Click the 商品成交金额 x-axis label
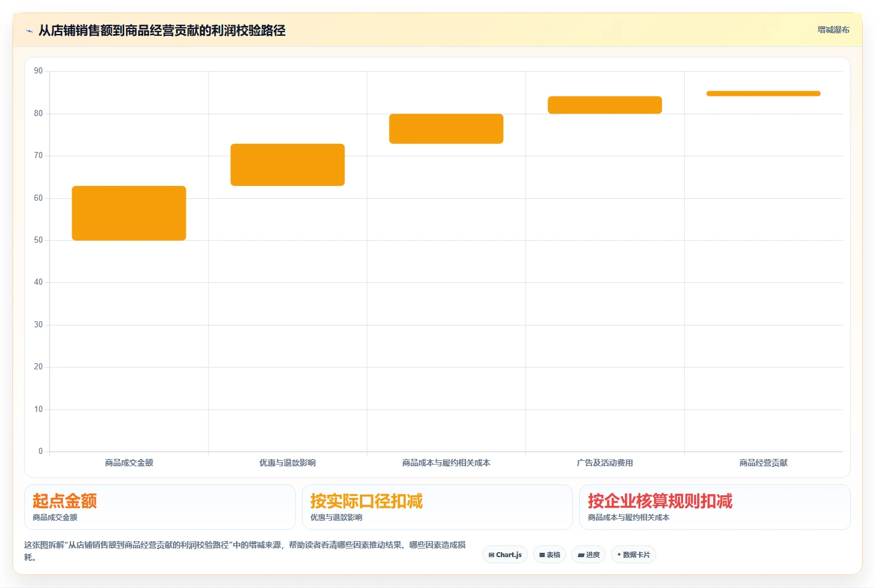The height and width of the screenshot is (588, 875). tap(129, 463)
